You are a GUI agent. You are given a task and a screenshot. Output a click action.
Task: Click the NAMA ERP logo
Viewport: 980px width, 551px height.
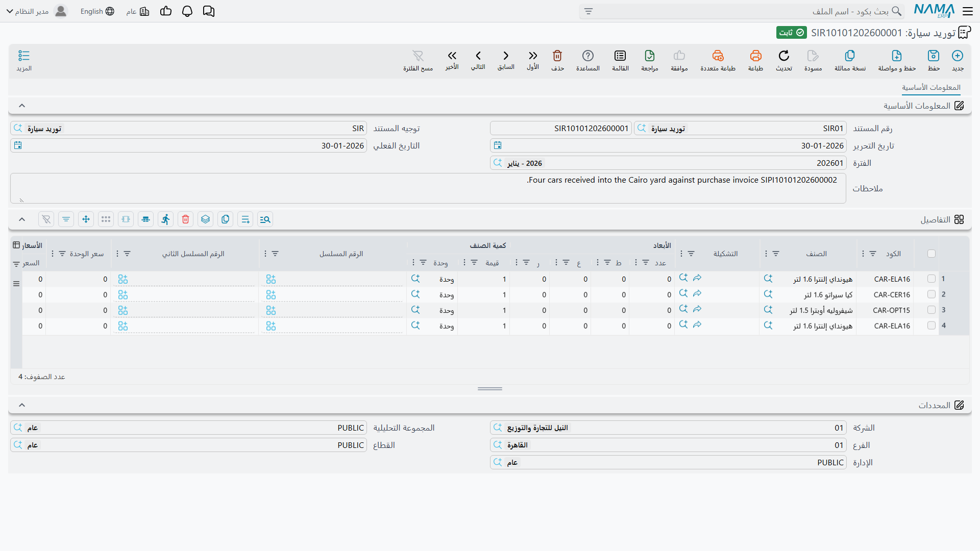tap(934, 11)
